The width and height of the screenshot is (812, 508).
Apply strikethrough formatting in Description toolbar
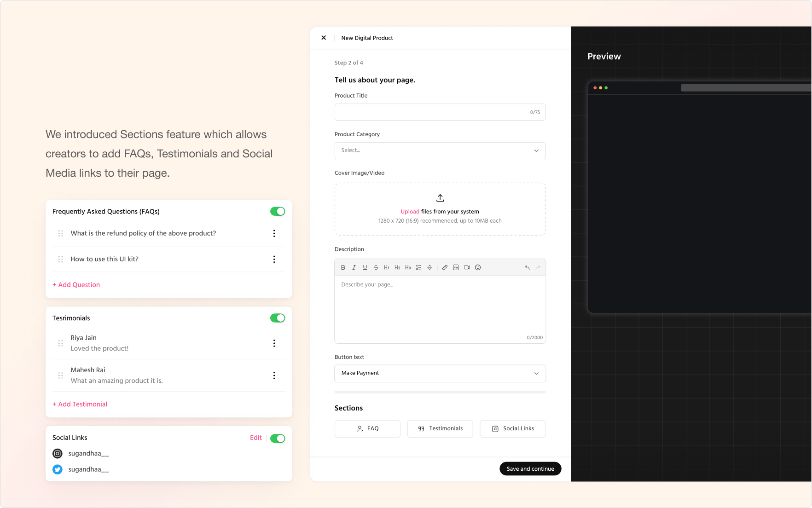pos(376,267)
